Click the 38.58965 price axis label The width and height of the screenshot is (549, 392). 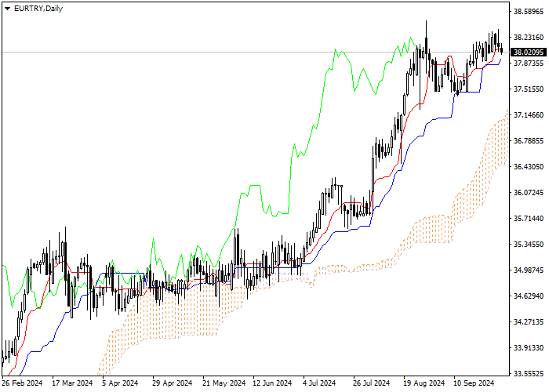[529, 12]
